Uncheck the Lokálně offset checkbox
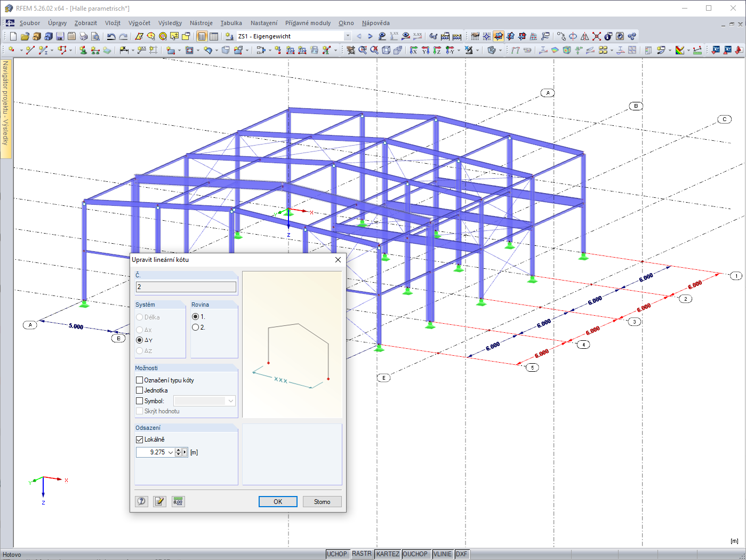 pyautogui.click(x=140, y=439)
